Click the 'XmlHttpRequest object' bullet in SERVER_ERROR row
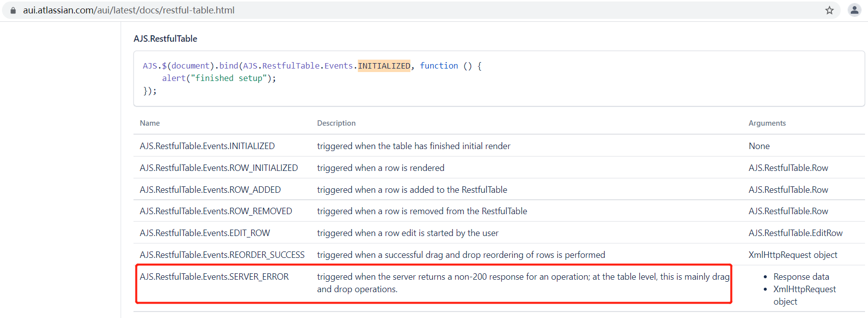868x318 pixels. [805, 295]
